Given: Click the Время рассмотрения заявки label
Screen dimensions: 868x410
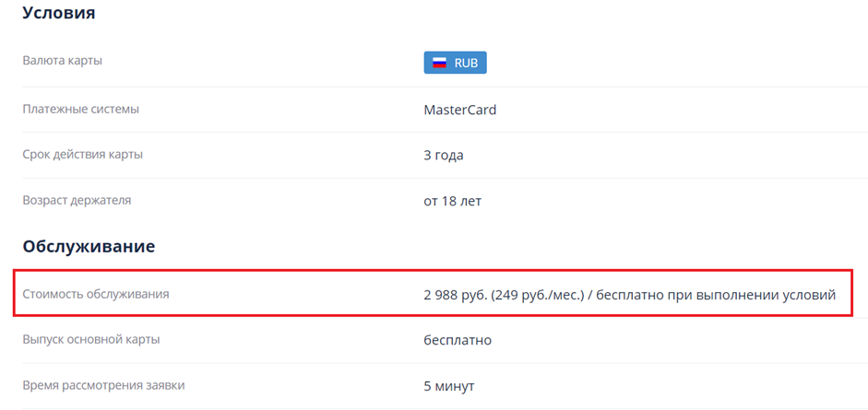Looking at the screenshot, I should click(x=110, y=384).
